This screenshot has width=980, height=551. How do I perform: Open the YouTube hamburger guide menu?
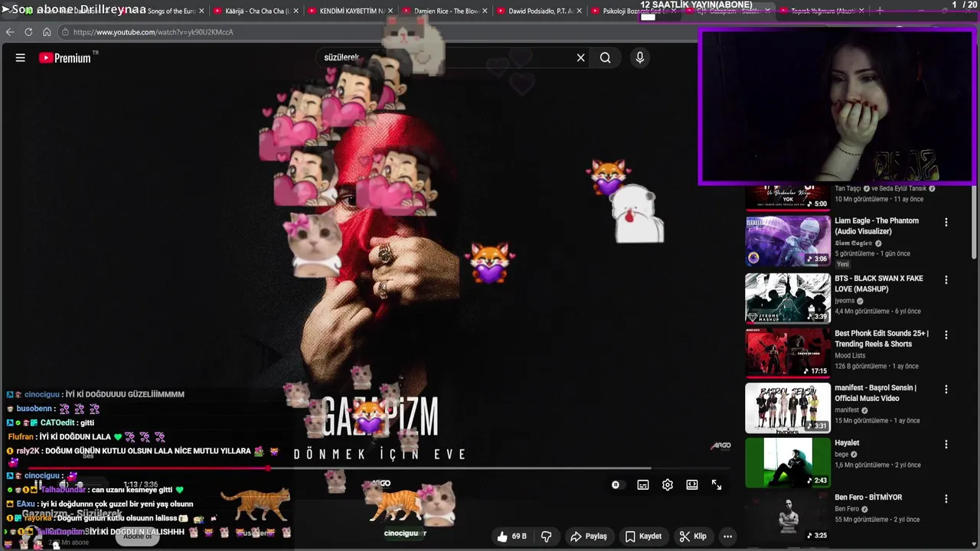(21, 57)
